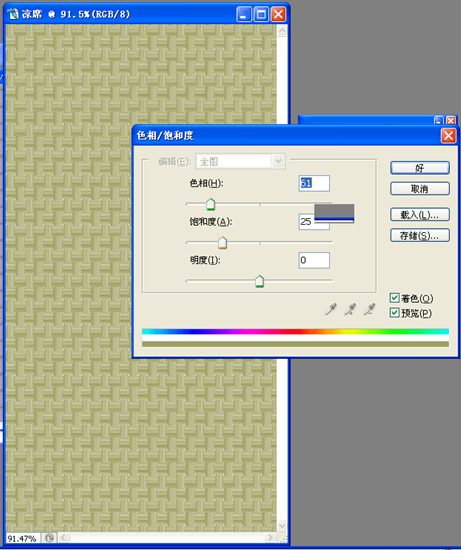Click the 载入(L)... load button
Image resolution: width=461 pixels, height=550 pixels.
pos(420,215)
